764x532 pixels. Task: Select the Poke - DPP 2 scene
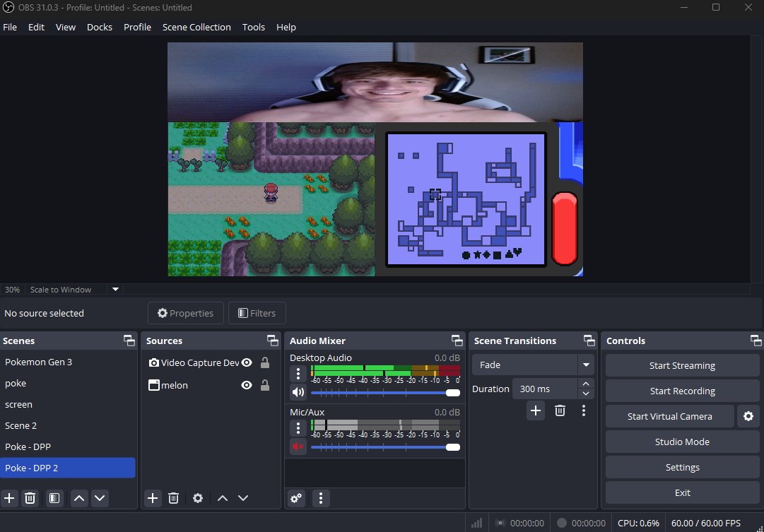68,468
